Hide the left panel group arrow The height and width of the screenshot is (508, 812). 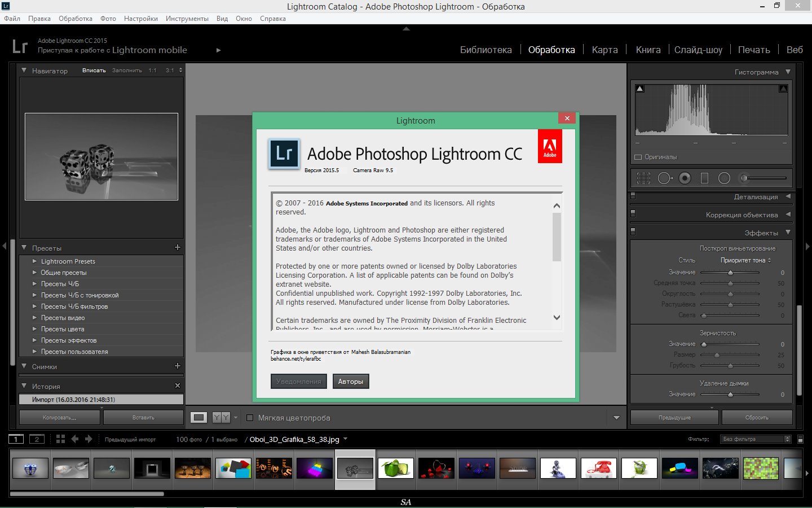point(5,246)
